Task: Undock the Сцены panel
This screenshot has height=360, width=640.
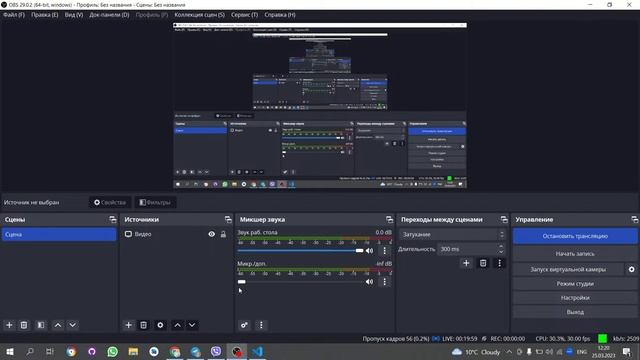Action: point(113,220)
